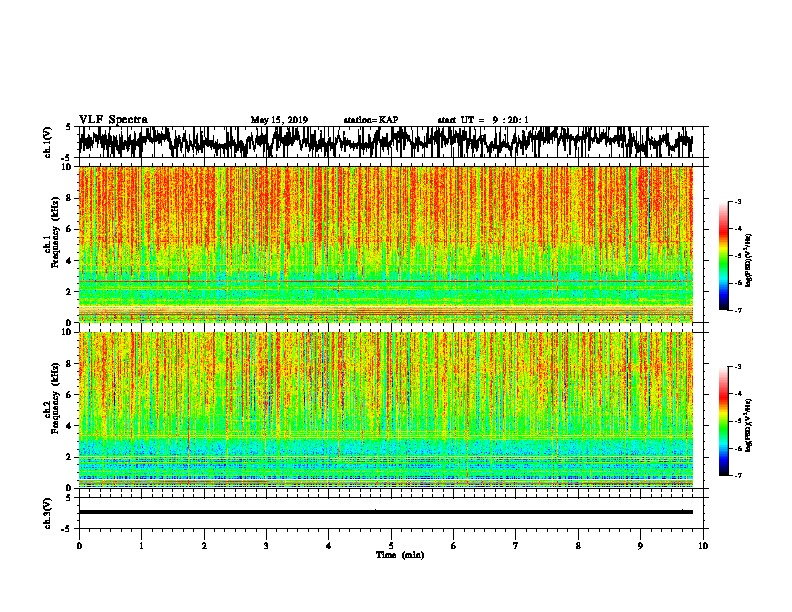Click tick label "0" on the time axis
The height and width of the screenshot is (612, 792).
point(79,546)
